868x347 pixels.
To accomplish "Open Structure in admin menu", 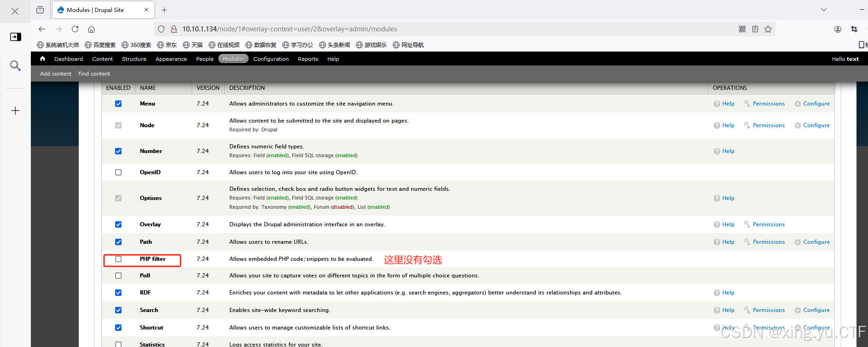I will point(134,59).
